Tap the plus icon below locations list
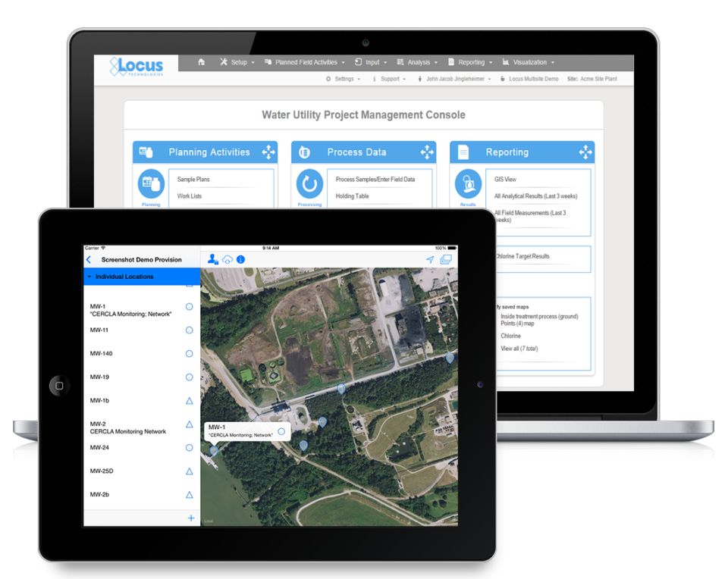This screenshot has height=579, width=728. tap(191, 518)
